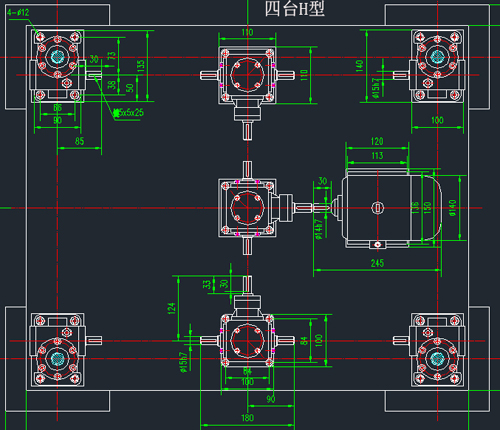Select the top-left screw jack's cyan center
500x430 pixels.
(57, 57)
